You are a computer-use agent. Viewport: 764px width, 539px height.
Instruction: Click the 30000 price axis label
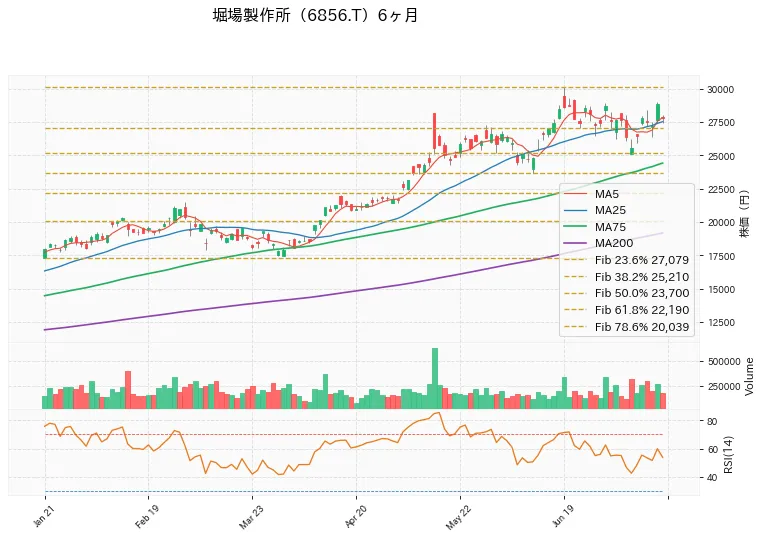[720, 90]
